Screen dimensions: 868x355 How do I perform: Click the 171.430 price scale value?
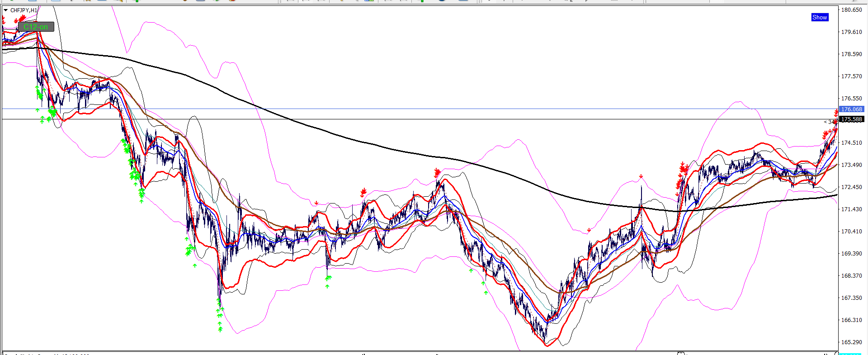point(851,209)
